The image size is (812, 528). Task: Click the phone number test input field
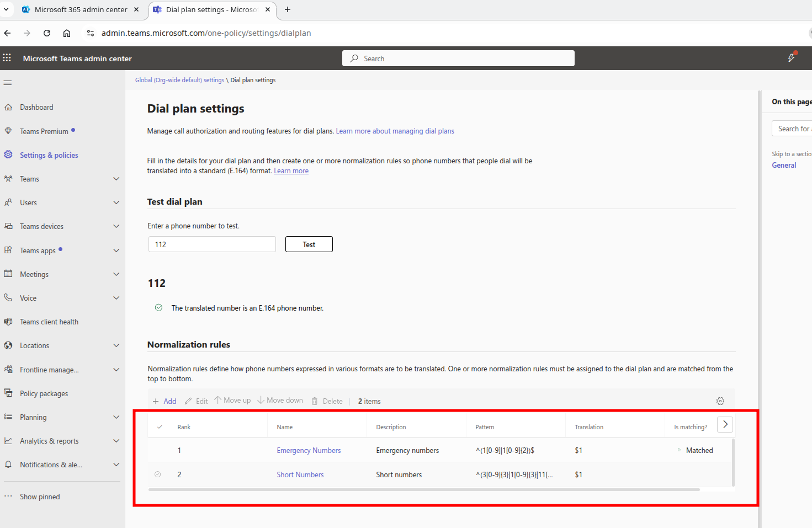tap(212, 244)
